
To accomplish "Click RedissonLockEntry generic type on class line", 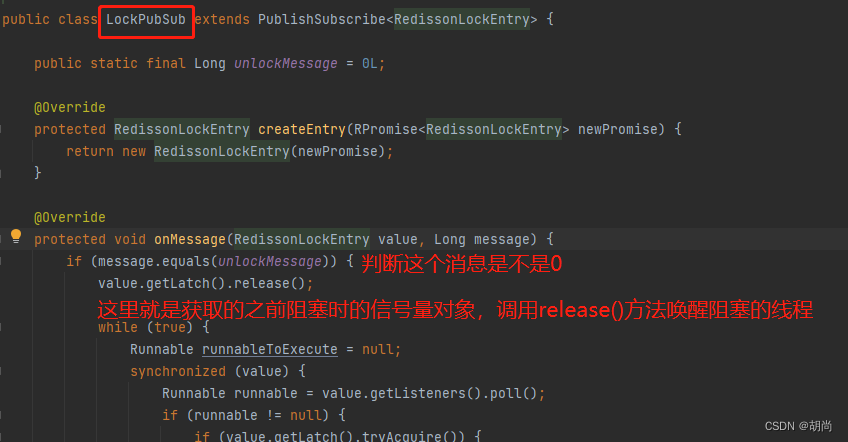I will pos(461,19).
